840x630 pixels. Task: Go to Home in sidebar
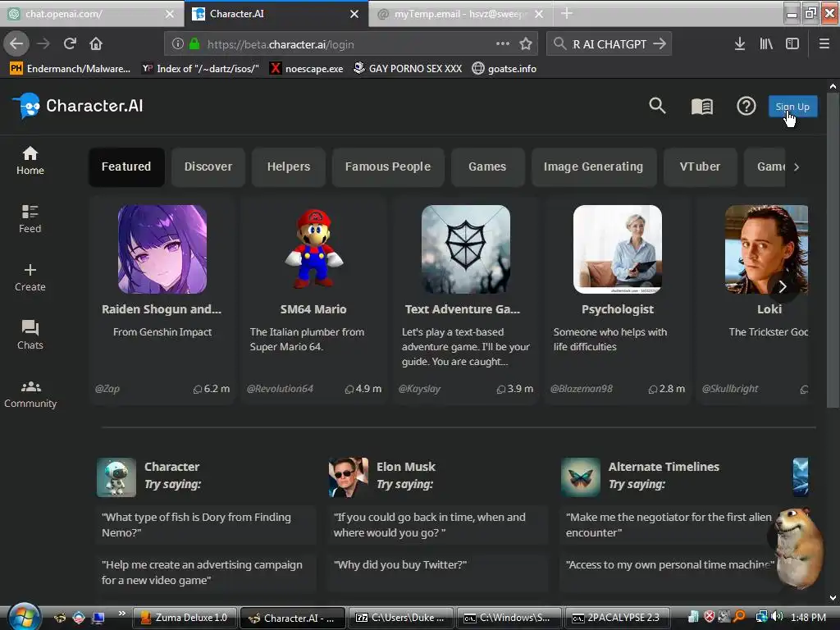click(x=30, y=161)
